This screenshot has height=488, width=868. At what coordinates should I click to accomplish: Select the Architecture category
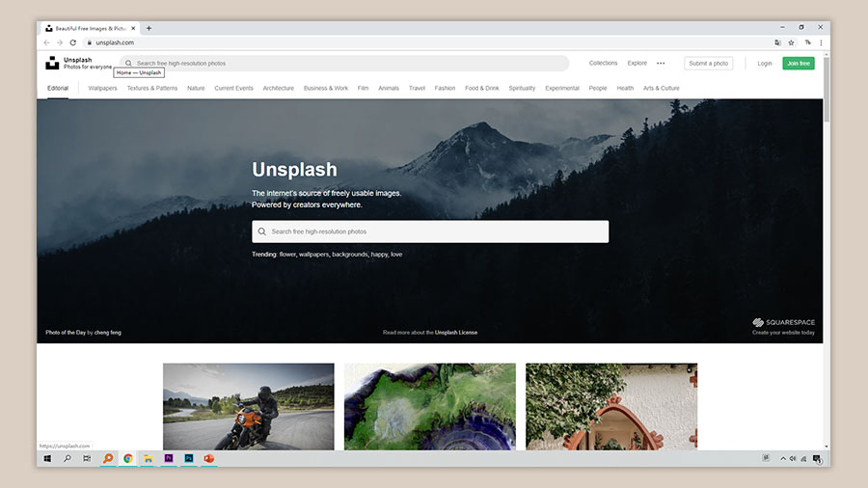point(279,88)
